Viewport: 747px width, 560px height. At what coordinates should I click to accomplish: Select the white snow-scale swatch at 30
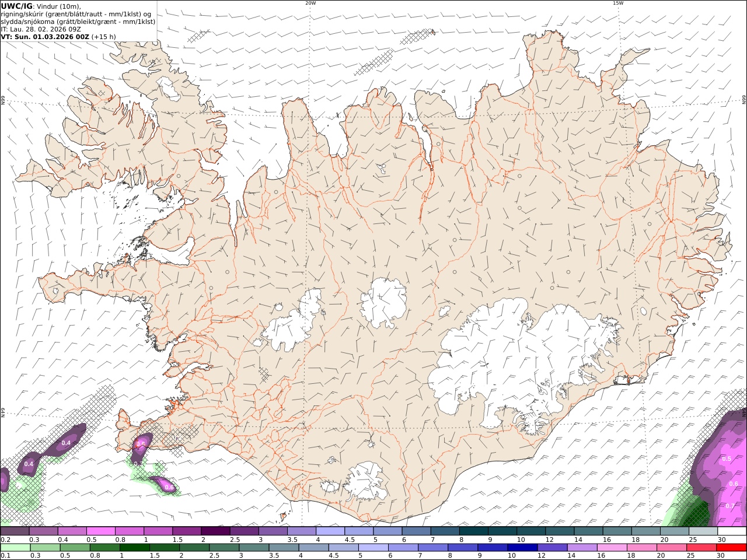point(732,531)
